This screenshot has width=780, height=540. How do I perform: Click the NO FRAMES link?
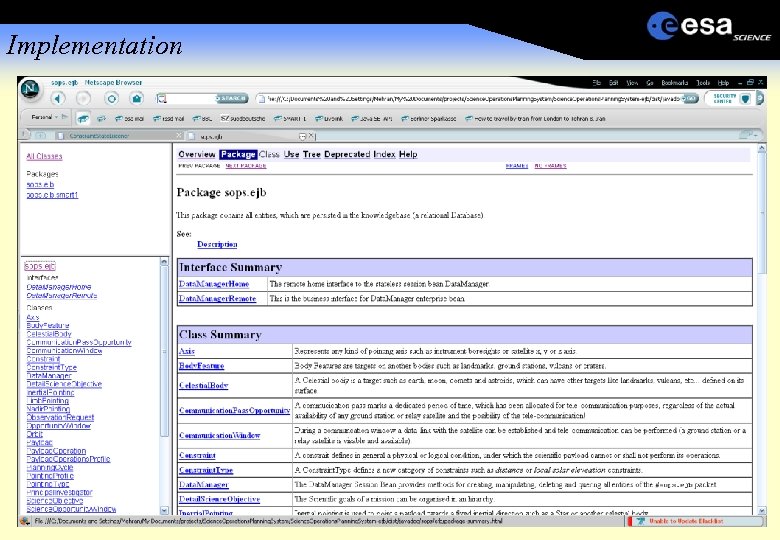pos(551,166)
